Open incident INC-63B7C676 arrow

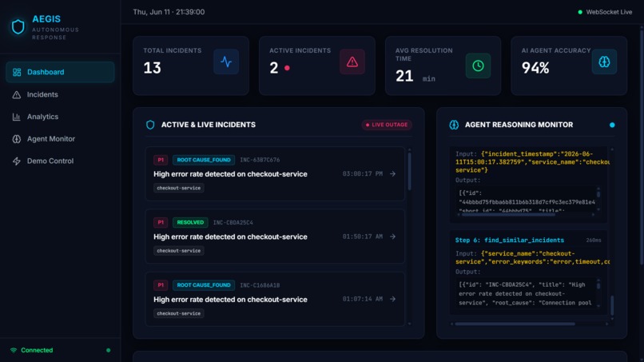click(392, 174)
